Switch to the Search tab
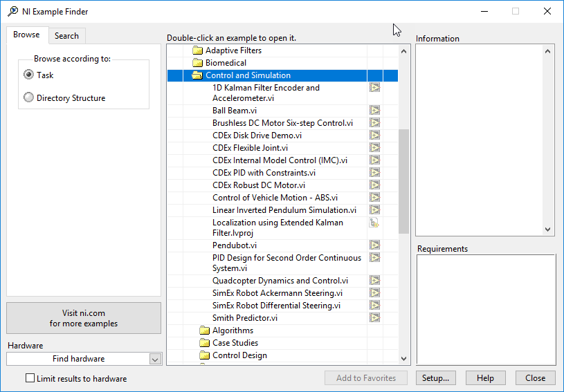 point(66,36)
